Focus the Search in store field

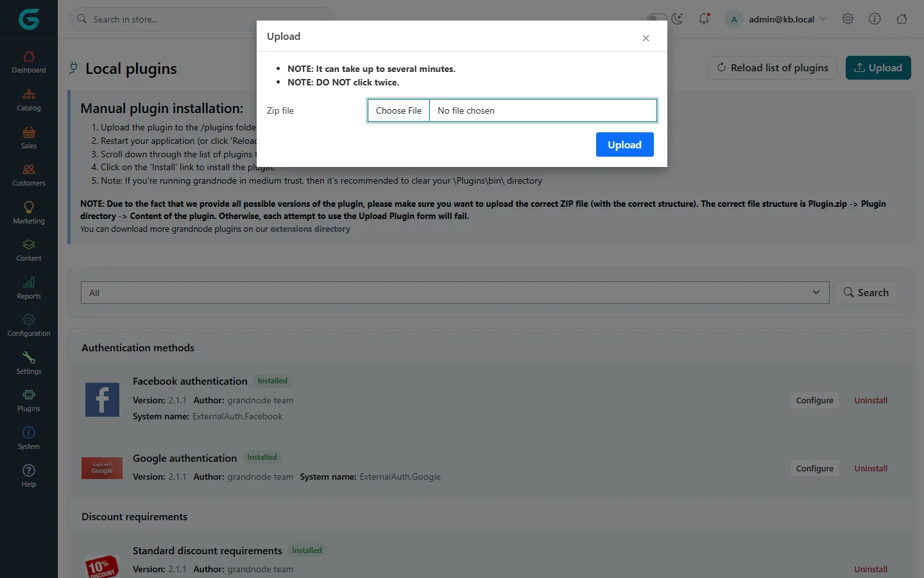(x=201, y=19)
